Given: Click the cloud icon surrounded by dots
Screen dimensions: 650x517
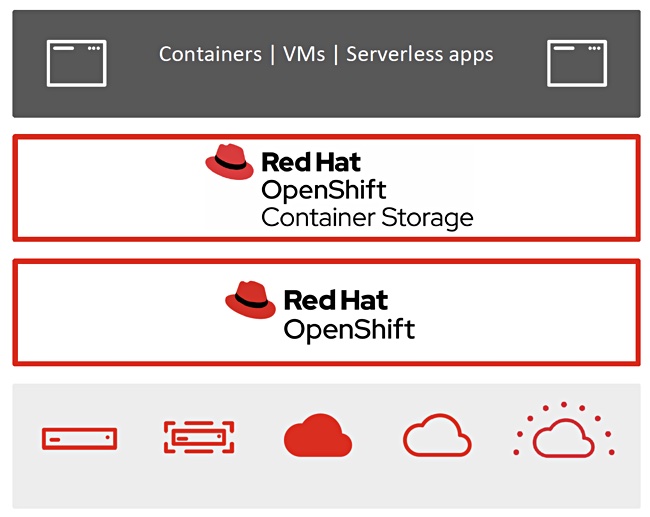Looking at the screenshot, I should point(564,430).
